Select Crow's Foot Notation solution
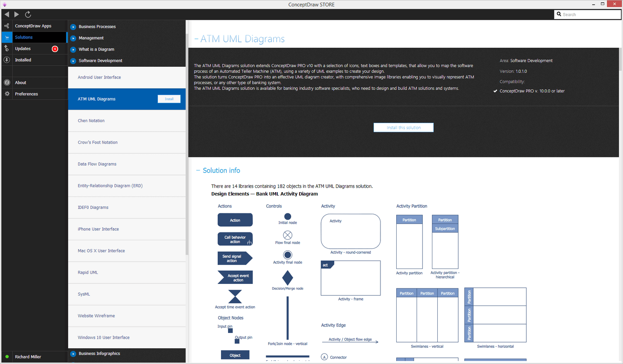This screenshot has width=623, height=364. point(127,142)
